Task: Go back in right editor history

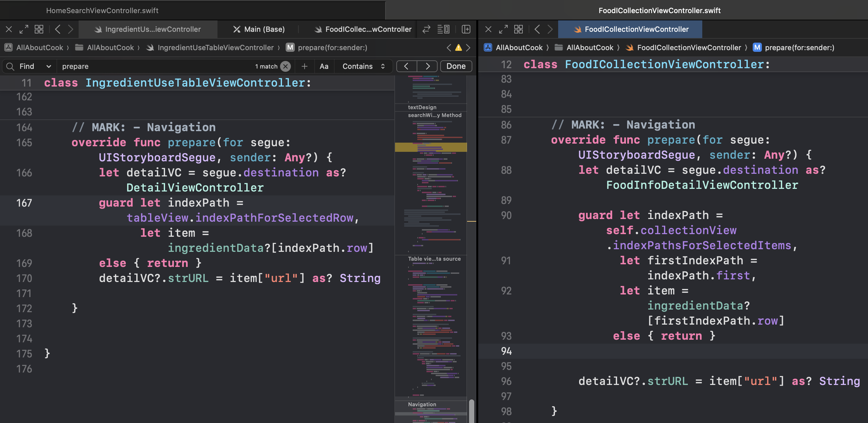Action: point(537,29)
